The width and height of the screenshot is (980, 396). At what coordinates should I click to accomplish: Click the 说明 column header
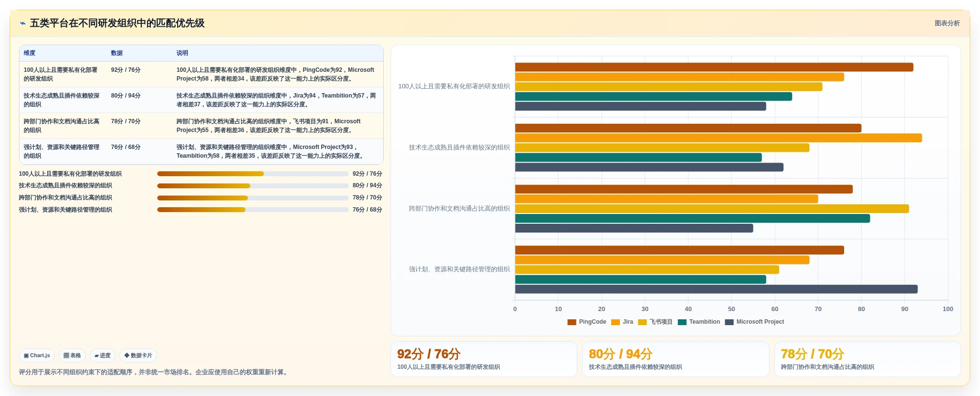182,53
